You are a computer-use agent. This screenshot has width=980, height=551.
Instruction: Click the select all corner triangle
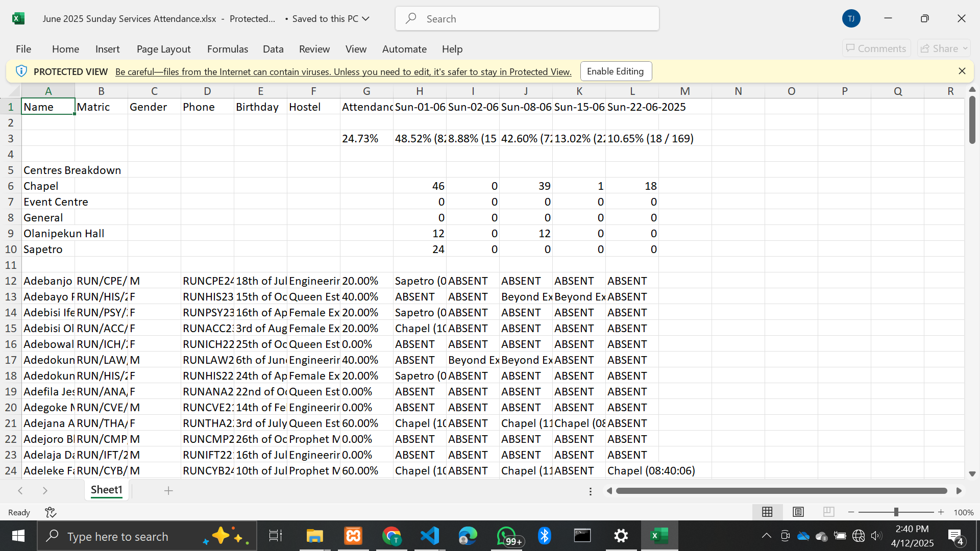pos(14,91)
